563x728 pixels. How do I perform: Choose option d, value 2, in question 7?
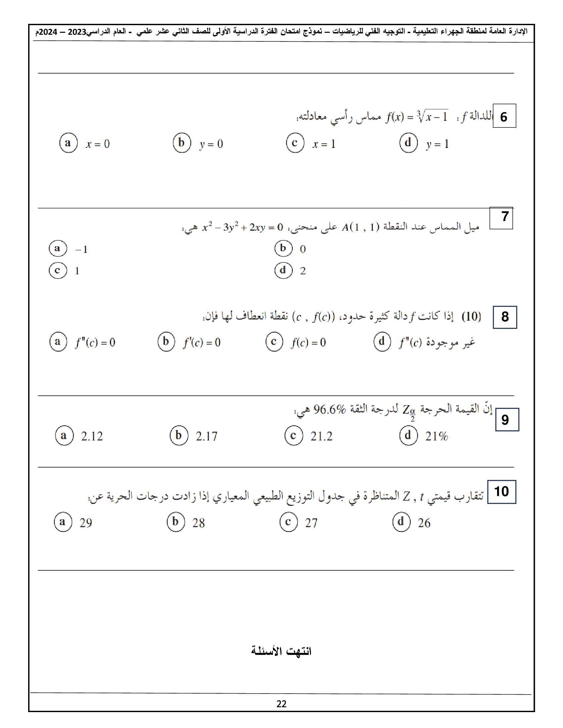283,270
